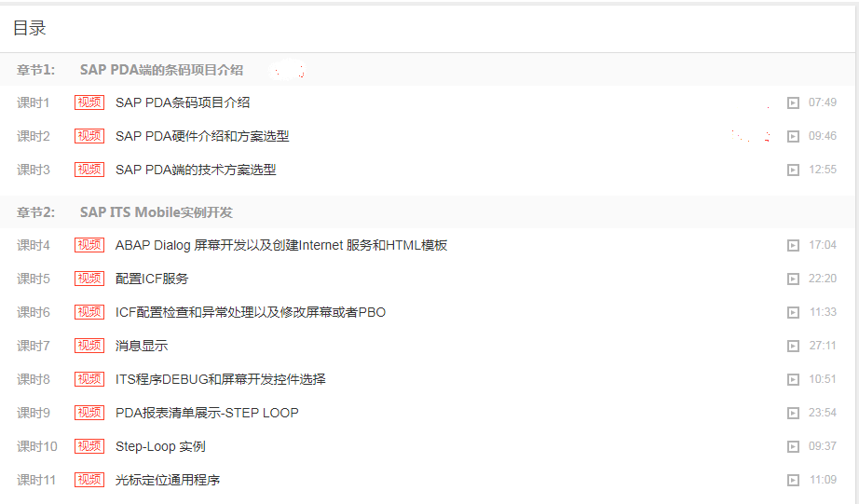Click the 目录 heading
The height and width of the screenshot is (504, 859).
tap(30, 28)
